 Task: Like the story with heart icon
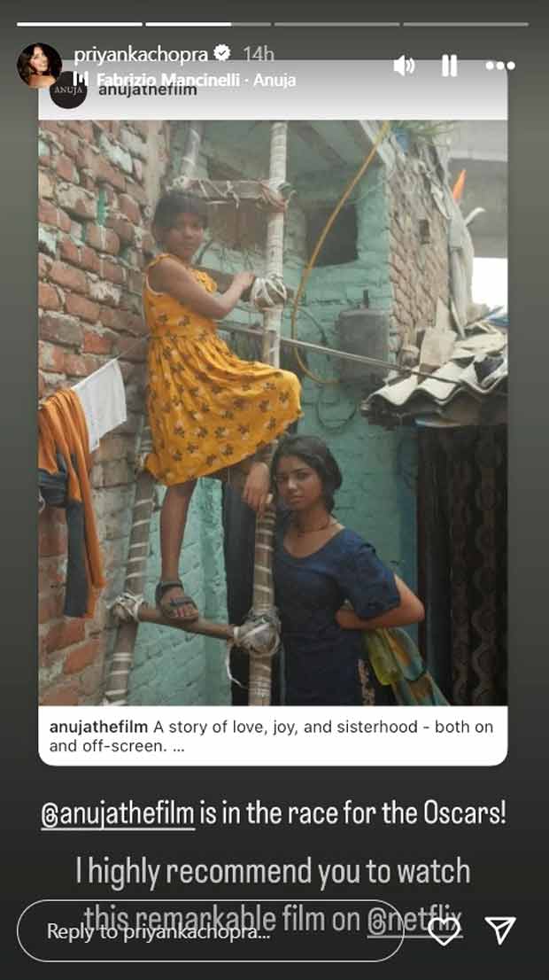445,931
